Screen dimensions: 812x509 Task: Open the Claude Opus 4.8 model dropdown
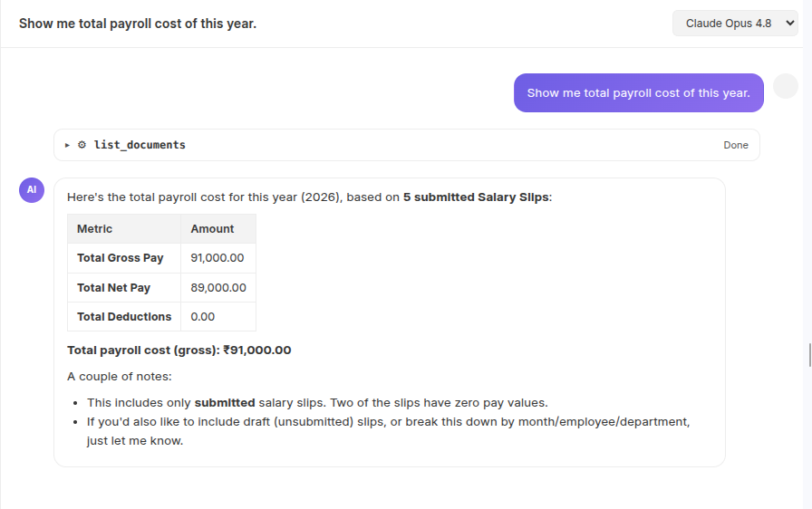point(735,24)
